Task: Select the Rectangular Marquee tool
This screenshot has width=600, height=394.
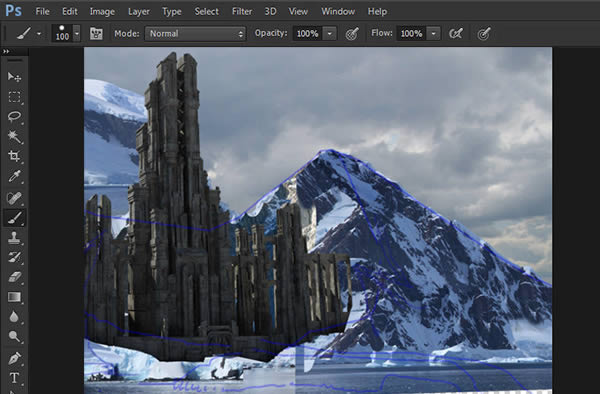Action: tap(14, 97)
